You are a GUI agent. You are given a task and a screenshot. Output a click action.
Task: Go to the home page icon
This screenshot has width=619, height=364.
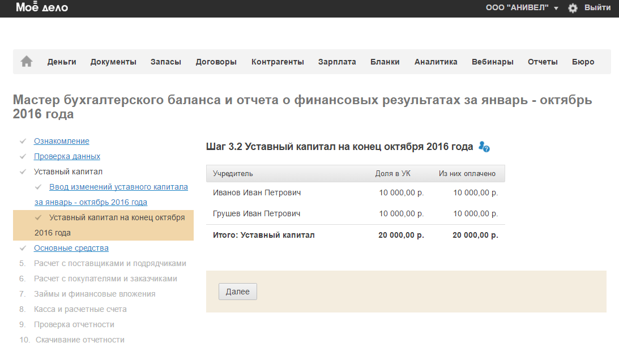click(x=27, y=62)
